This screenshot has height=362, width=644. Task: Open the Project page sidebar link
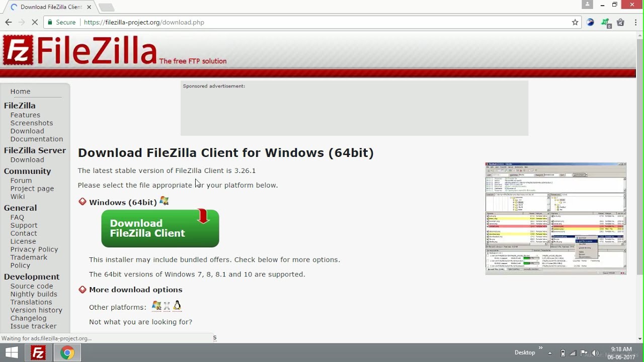point(32,188)
